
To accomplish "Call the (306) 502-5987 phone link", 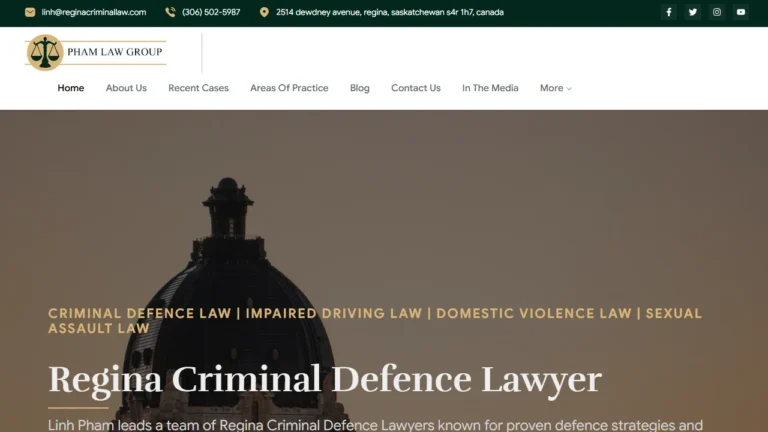I will (211, 12).
